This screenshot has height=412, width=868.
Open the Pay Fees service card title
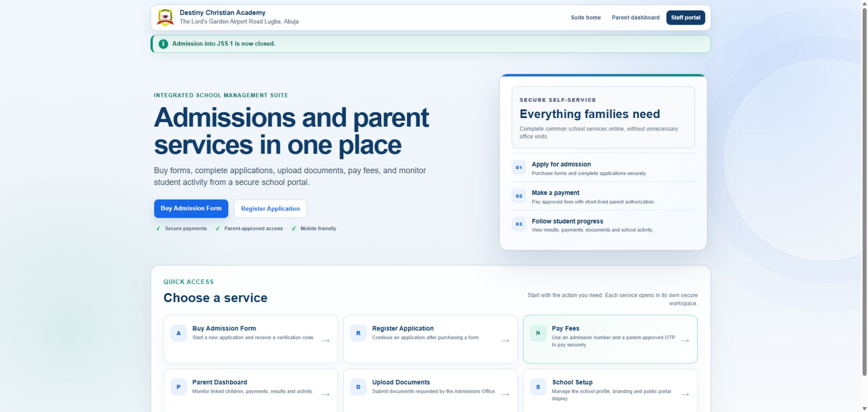(565, 329)
